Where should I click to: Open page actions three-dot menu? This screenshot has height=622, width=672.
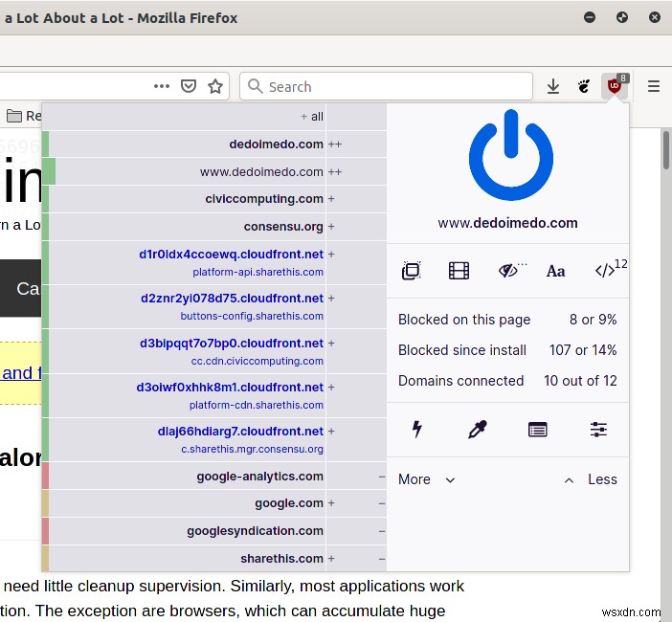tap(162, 86)
